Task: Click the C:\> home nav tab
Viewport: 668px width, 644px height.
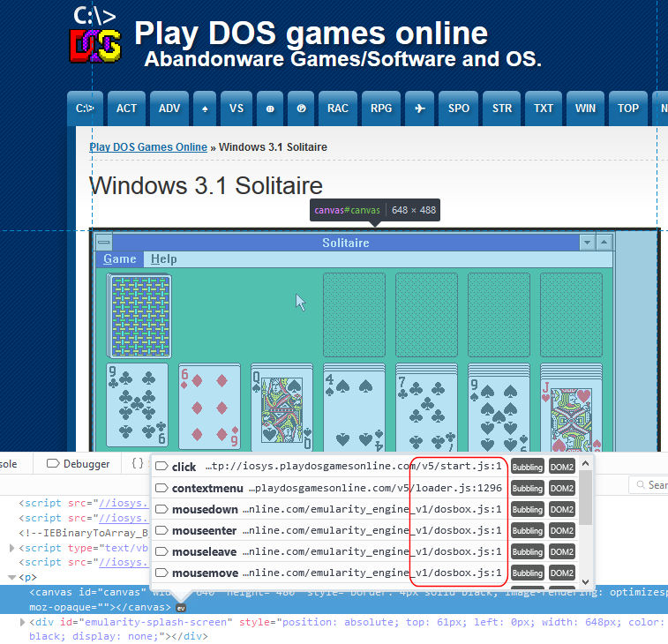Action: tap(85, 109)
